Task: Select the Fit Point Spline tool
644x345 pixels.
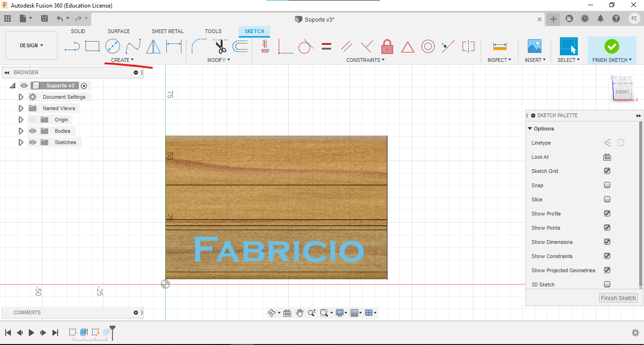Action: point(133,46)
